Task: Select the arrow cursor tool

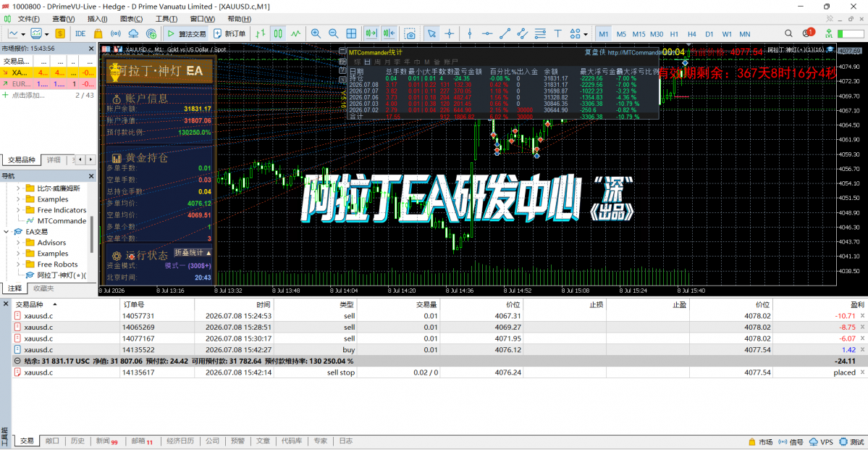Action: point(431,33)
